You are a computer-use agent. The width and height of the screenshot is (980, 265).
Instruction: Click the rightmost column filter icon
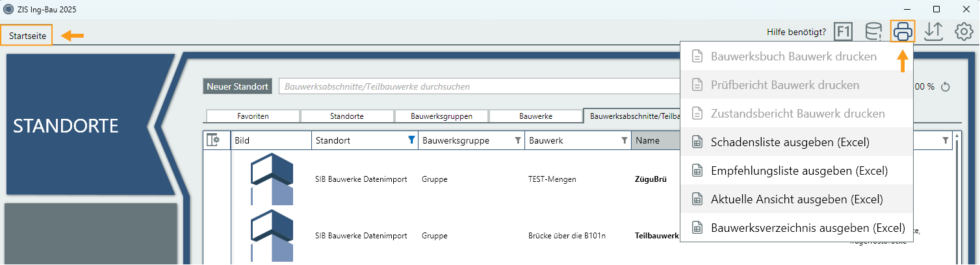coord(946,140)
